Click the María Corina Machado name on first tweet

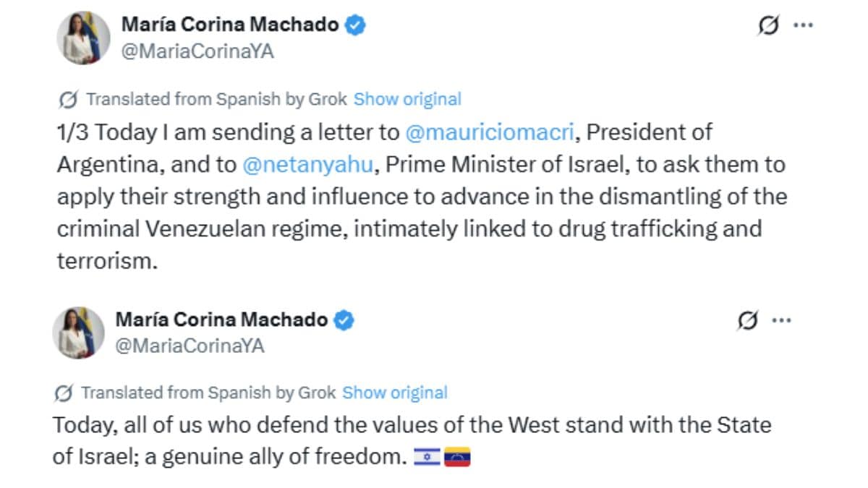pyautogui.click(x=230, y=25)
